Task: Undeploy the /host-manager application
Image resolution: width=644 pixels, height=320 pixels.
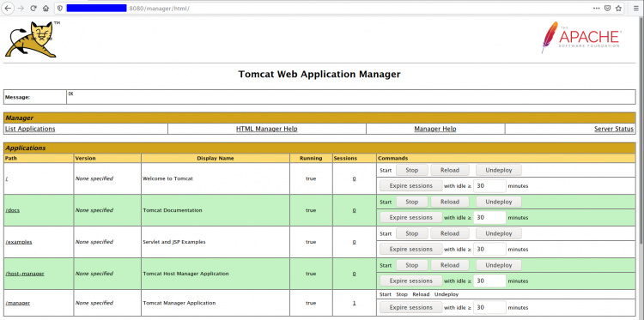Action: pos(499,265)
